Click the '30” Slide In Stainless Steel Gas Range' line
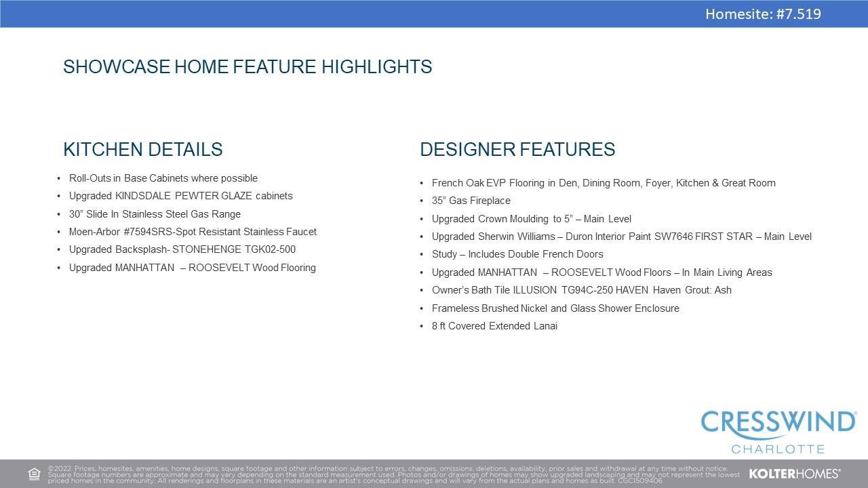The image size is (868, 488). (155, 214)
